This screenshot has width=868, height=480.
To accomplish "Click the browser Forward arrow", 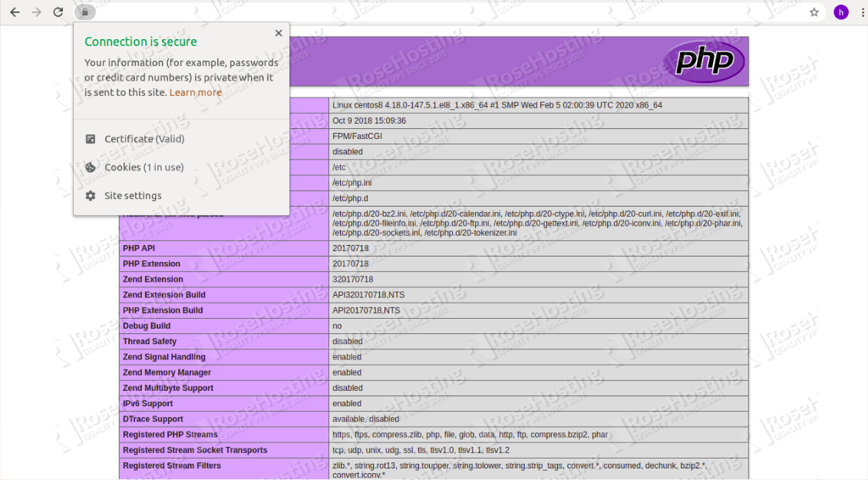I will pyautogui.click(x=36, y=12).
